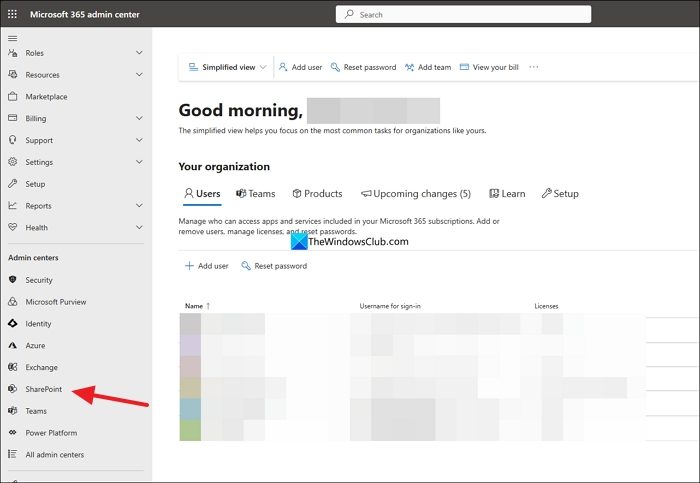Switch to the Users tab
700x483 pixels.
(202, 194)
